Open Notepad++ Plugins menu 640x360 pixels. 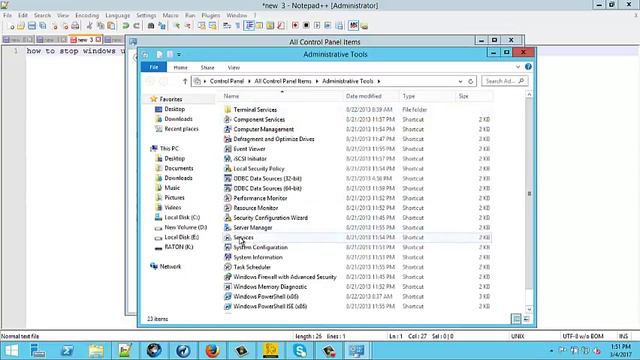[211, 15]
